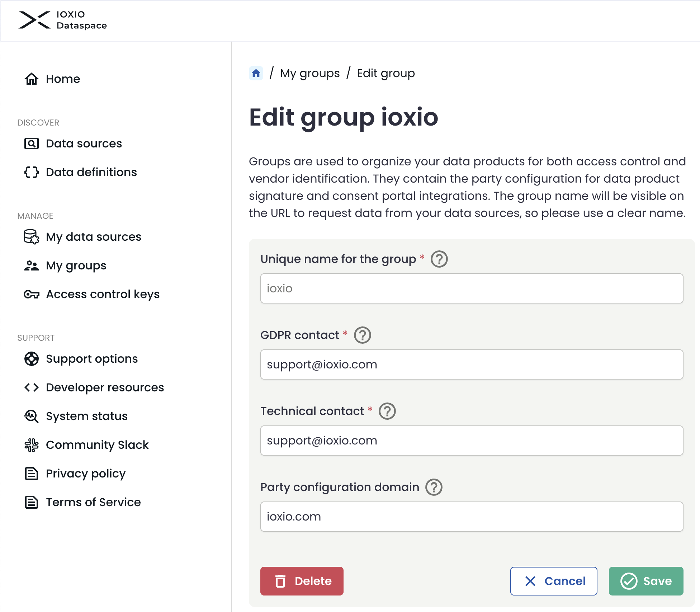Open the Privacy policy page
Screen dimensions: 700x612
point(86,474)
